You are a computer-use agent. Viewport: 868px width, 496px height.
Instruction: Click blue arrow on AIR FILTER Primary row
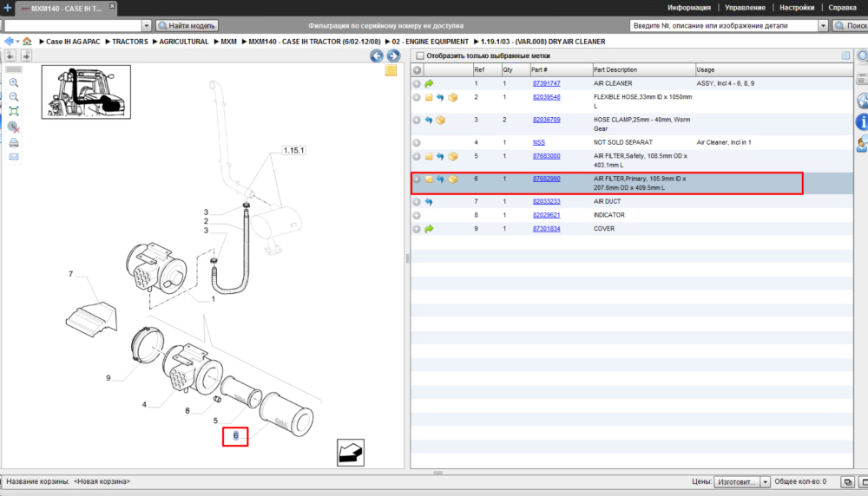click(440, 179)
